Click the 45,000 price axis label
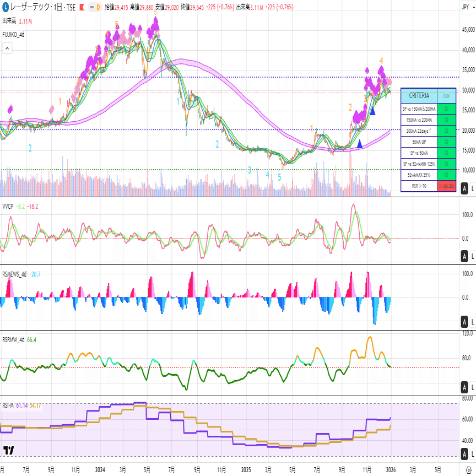 coord(468,29)
